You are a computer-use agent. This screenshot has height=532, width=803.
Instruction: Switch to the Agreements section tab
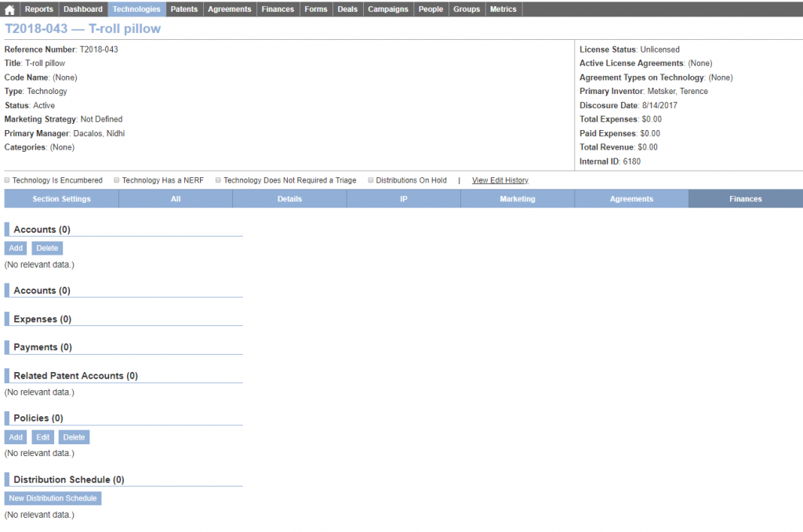(x=631, y=199)
